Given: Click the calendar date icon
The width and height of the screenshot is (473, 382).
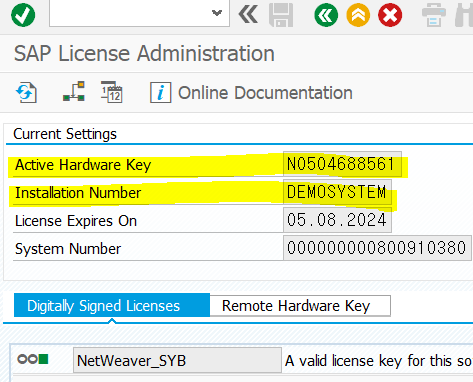Looking at the screenshot, I should [112, 92].
